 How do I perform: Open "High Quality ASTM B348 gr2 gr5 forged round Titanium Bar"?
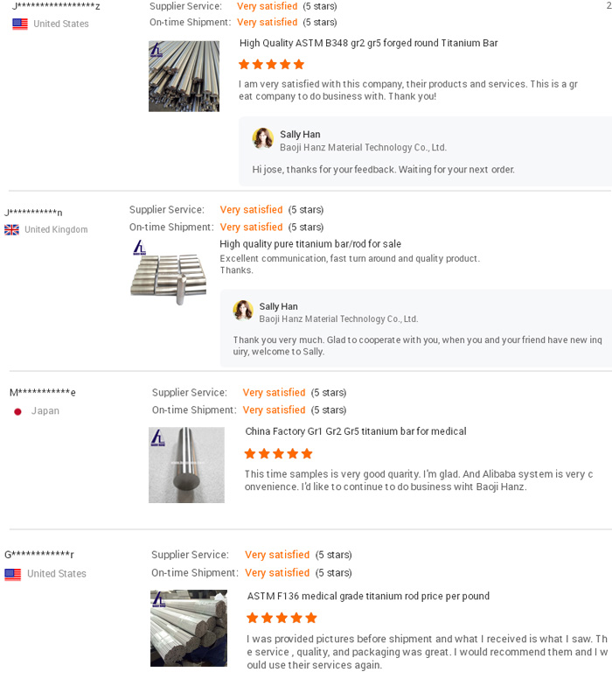pyautogui.click(x=368, y=43)
